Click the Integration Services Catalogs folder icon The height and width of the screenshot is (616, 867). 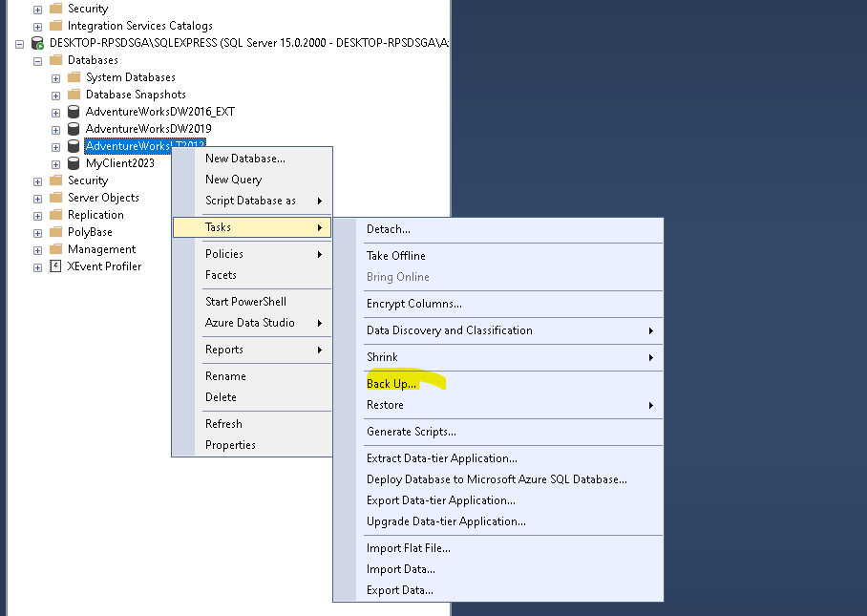pyautogui.click(x=55, y=26)
